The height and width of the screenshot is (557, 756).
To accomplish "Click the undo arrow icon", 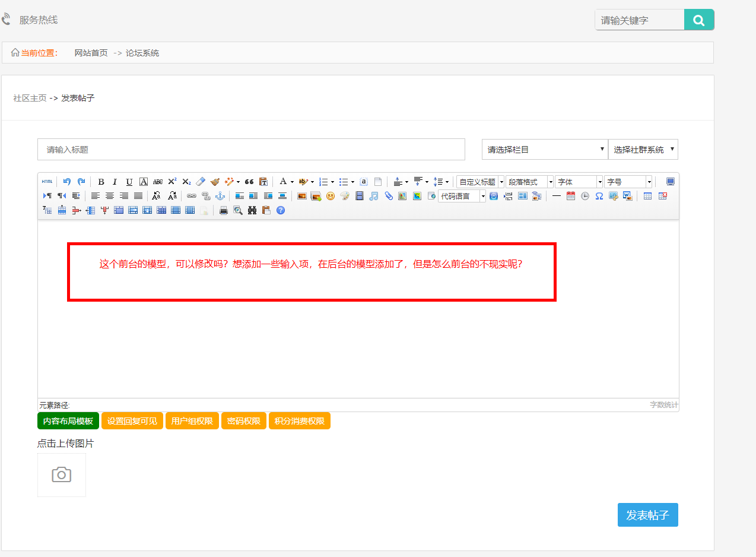I will coord(67,182).
